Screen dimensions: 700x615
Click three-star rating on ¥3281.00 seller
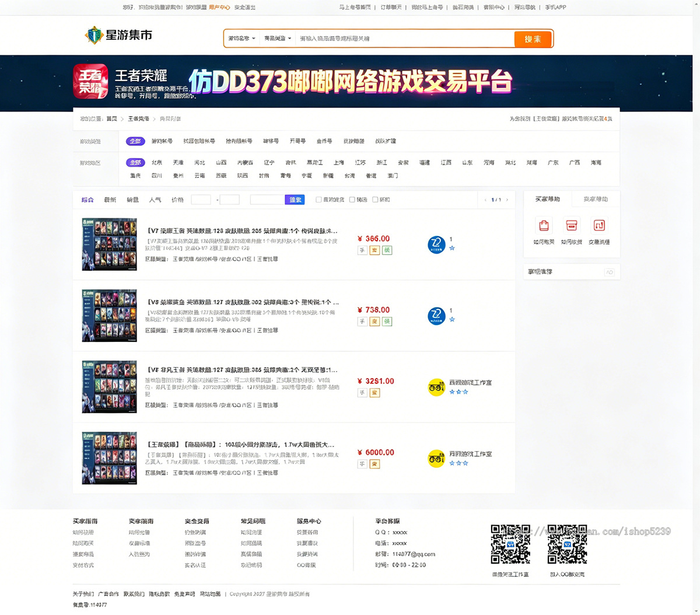pos(459,392)
